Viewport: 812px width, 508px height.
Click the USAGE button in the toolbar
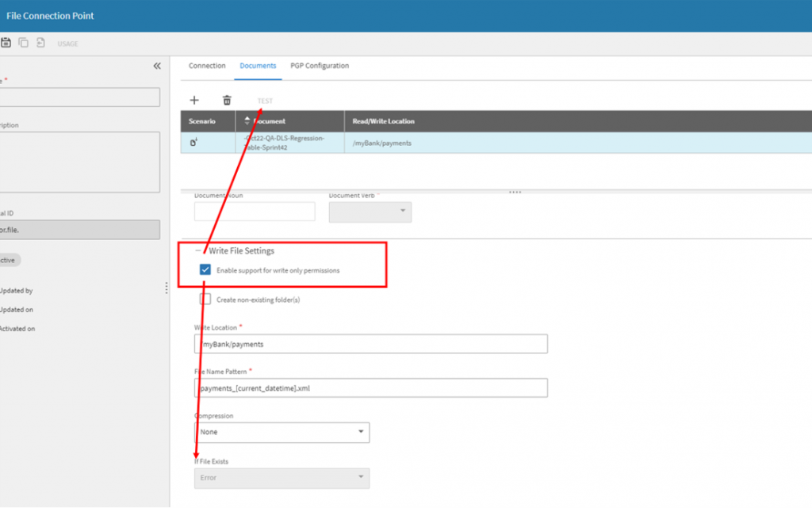[x=67, y=44]
